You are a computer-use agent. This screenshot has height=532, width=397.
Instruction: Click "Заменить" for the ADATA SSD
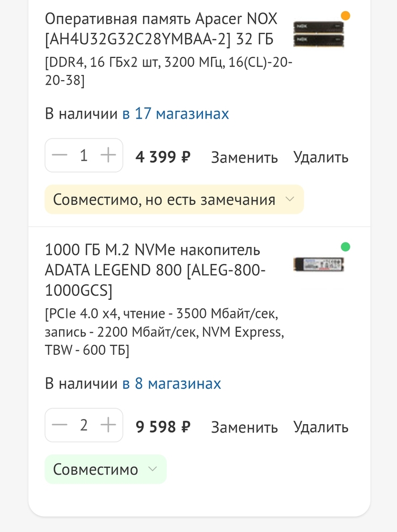pos(244,427)
